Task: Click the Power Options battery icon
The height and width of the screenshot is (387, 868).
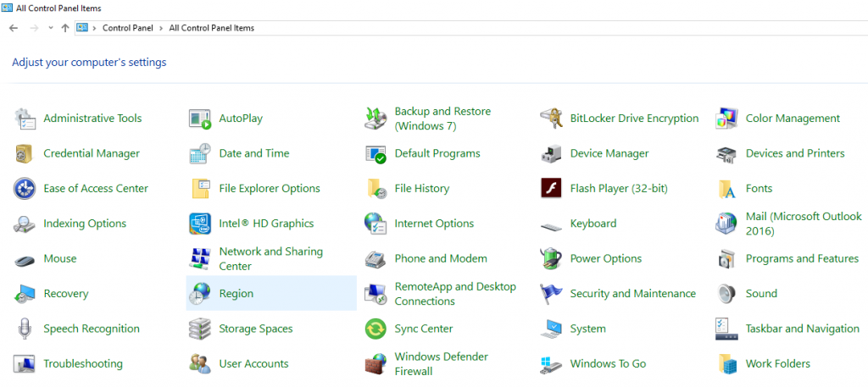Action: (x=551, y=259)
